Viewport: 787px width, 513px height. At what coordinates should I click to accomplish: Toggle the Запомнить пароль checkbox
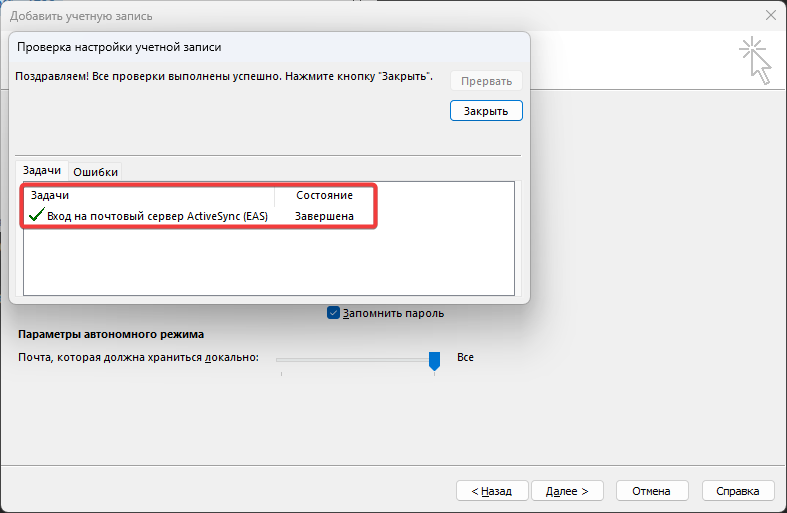334,313
